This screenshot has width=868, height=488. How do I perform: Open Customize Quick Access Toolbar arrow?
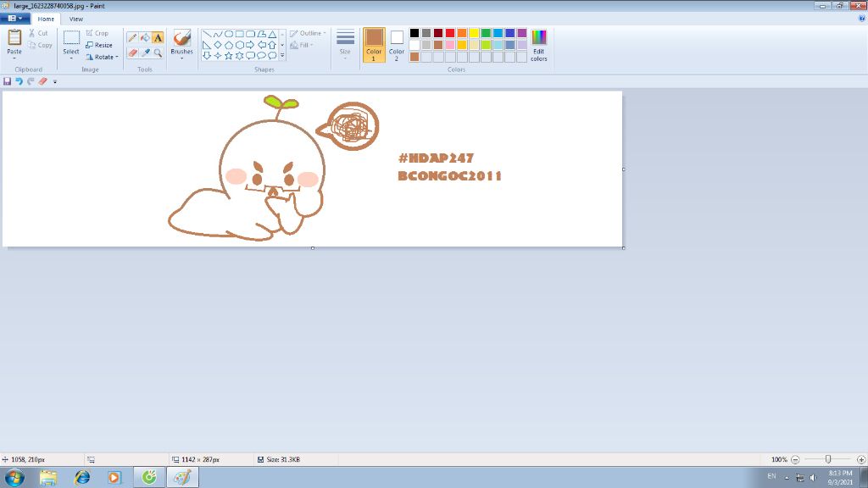55,82
